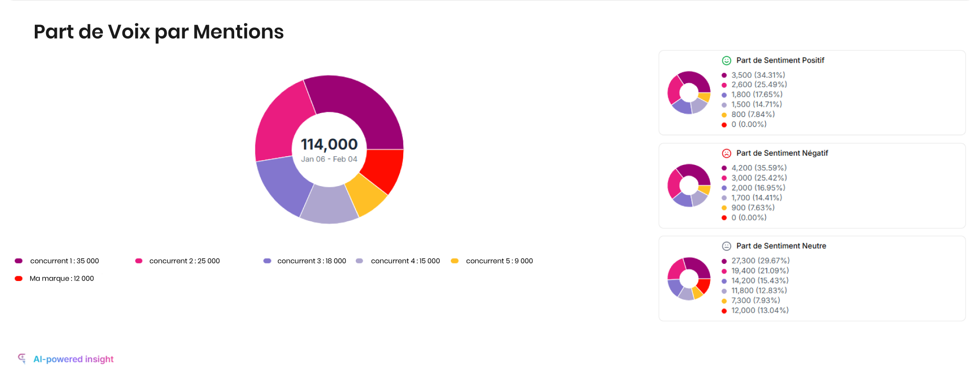
Task: Open the neutral sentiment mini donut chart
Action: pyautogui.click(x=688, y=279)
